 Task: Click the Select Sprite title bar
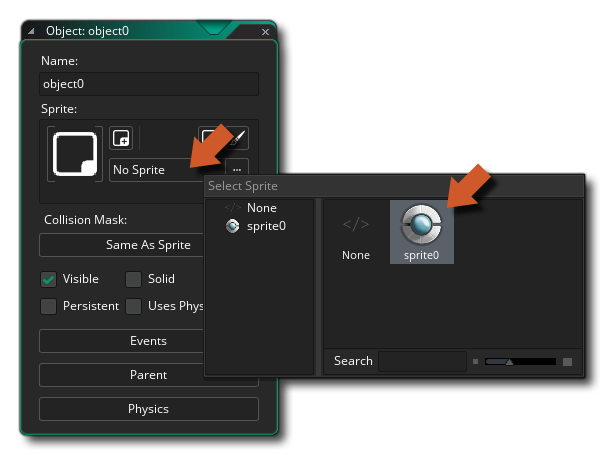coord(394,186)
